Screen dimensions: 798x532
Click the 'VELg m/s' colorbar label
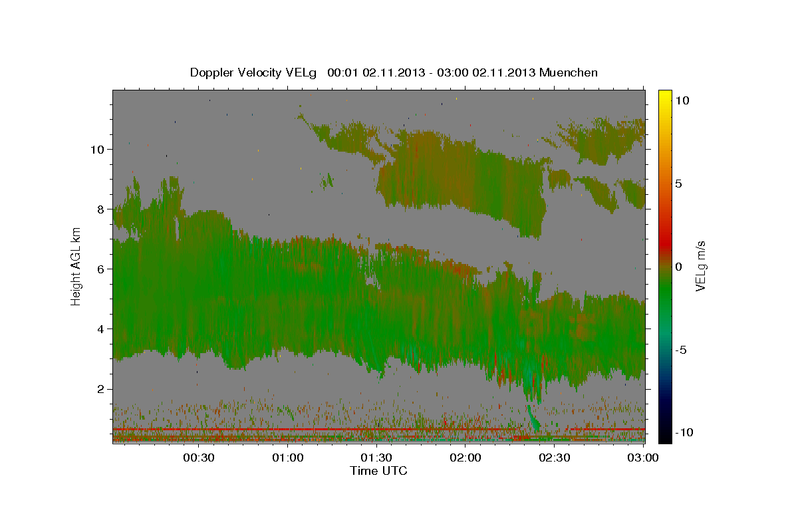pyautogui.click(x=701, y=266)
